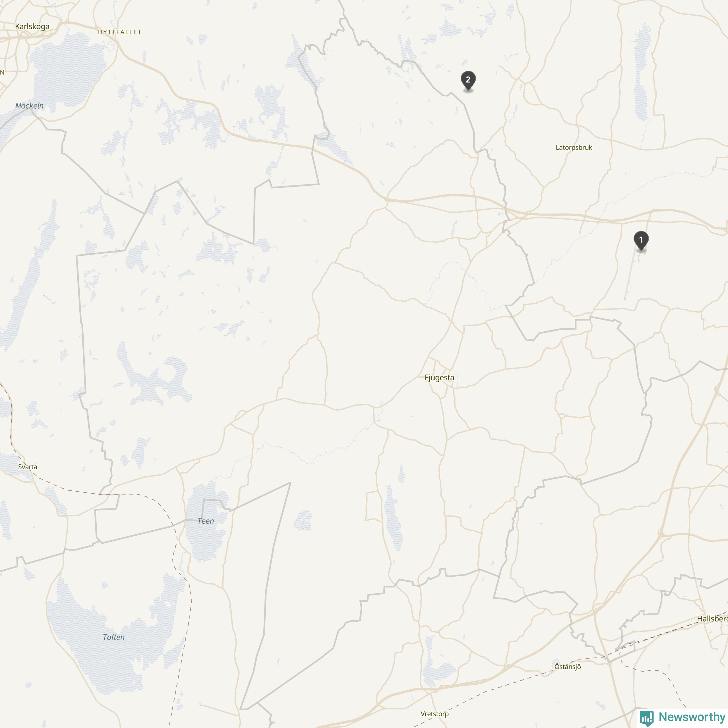
Task: Click the Vretstorp place label
Action: pos(435,714)
